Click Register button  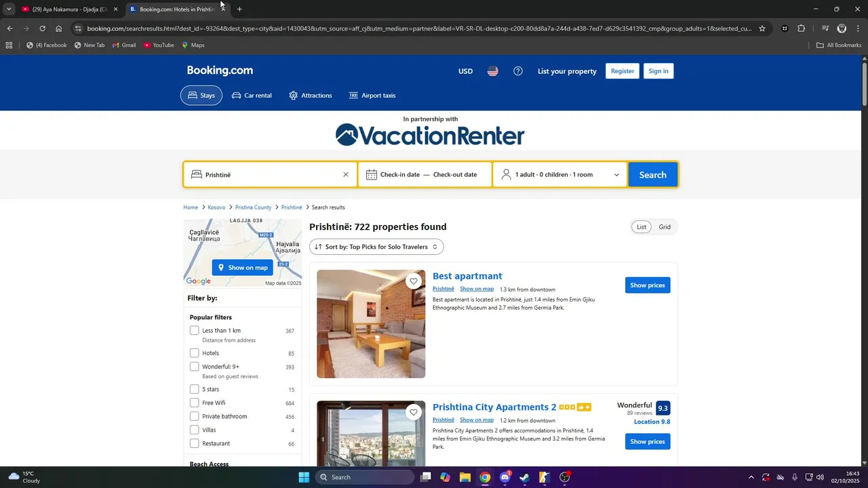(x=623, y=71)
